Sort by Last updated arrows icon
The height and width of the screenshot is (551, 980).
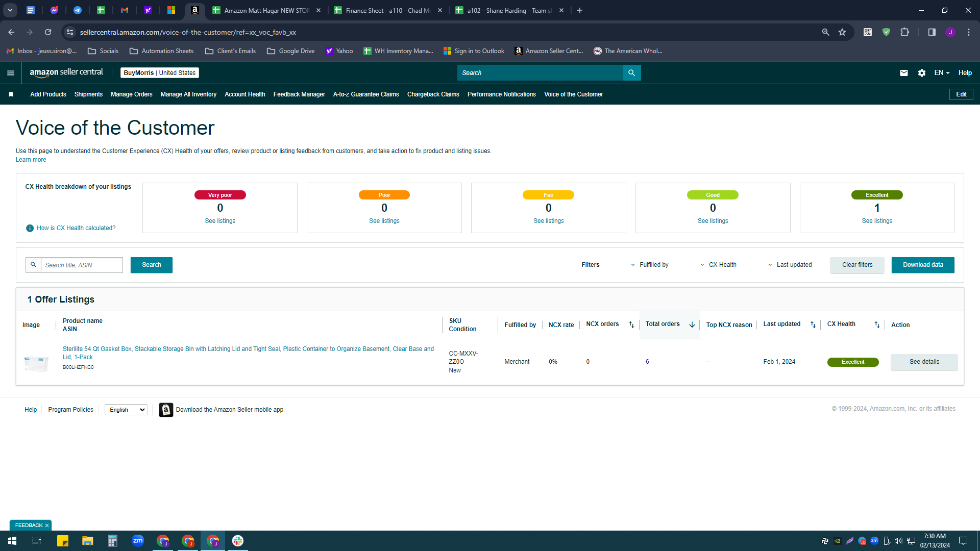[813, 324]
